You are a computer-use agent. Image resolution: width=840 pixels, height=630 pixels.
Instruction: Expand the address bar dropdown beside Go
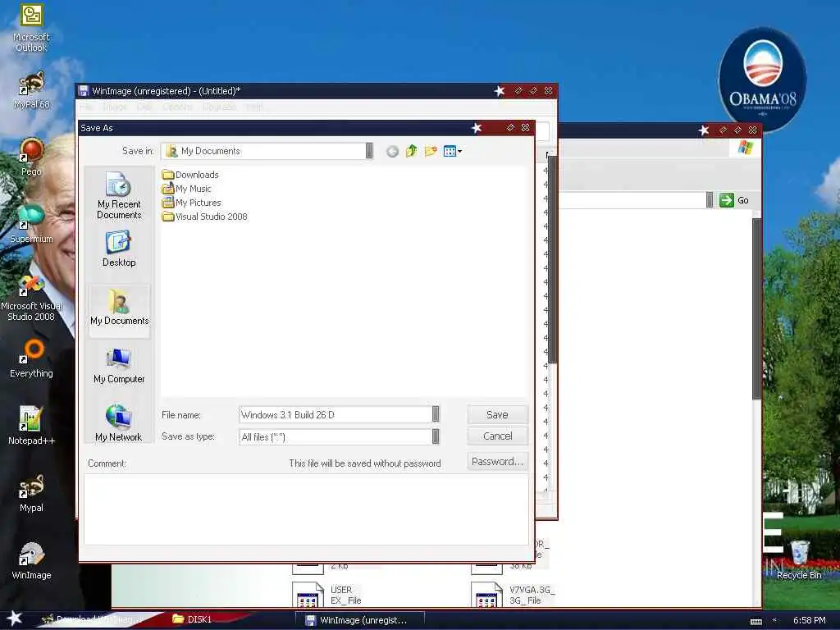710,200
